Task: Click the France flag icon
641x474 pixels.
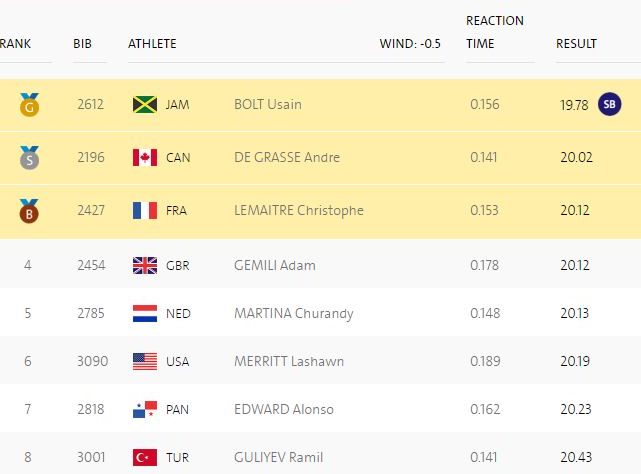Action: [x=145, y=210]
